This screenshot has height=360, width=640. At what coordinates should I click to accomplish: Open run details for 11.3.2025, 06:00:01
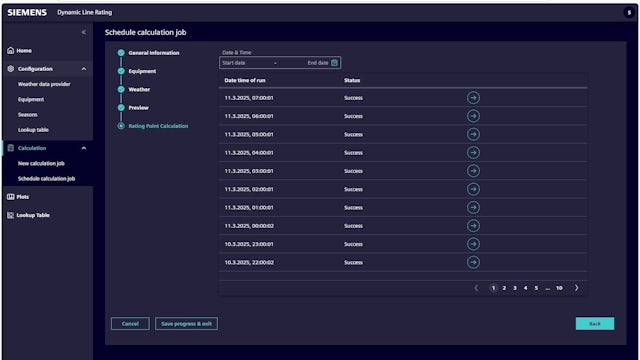tap(473, 116)
